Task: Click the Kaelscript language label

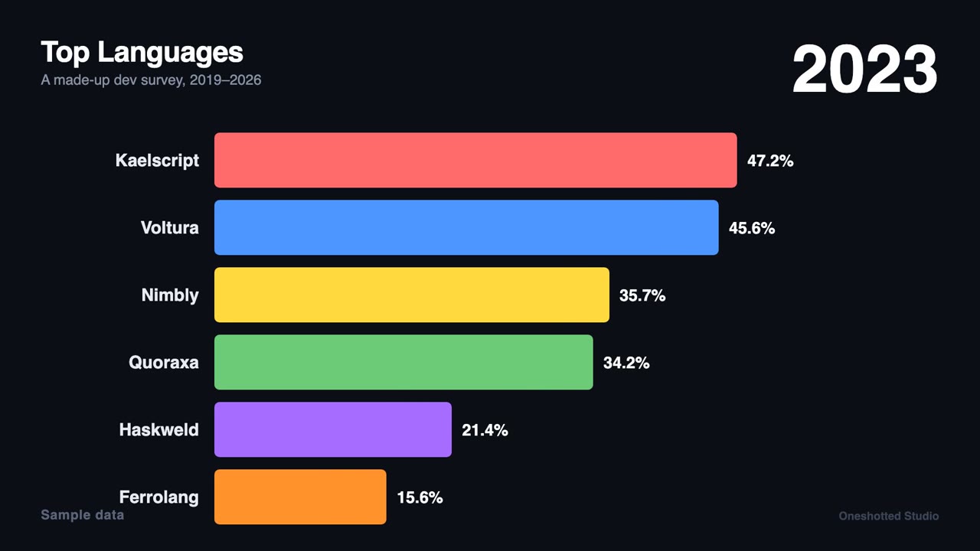Action: 157,161
